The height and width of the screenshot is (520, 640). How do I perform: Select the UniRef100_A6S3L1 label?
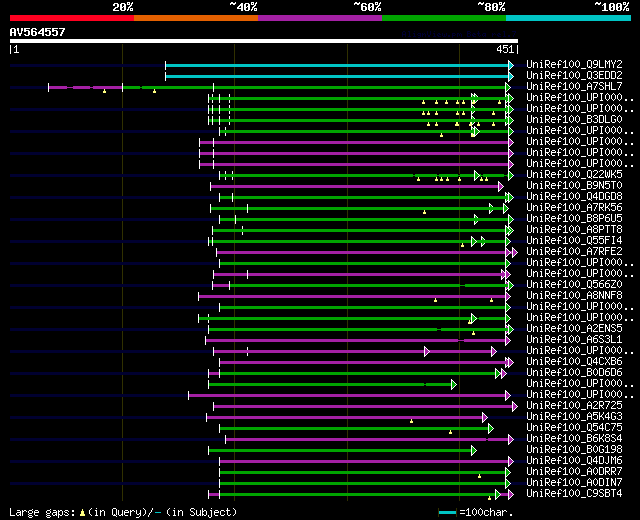click(x=574, y=340)
